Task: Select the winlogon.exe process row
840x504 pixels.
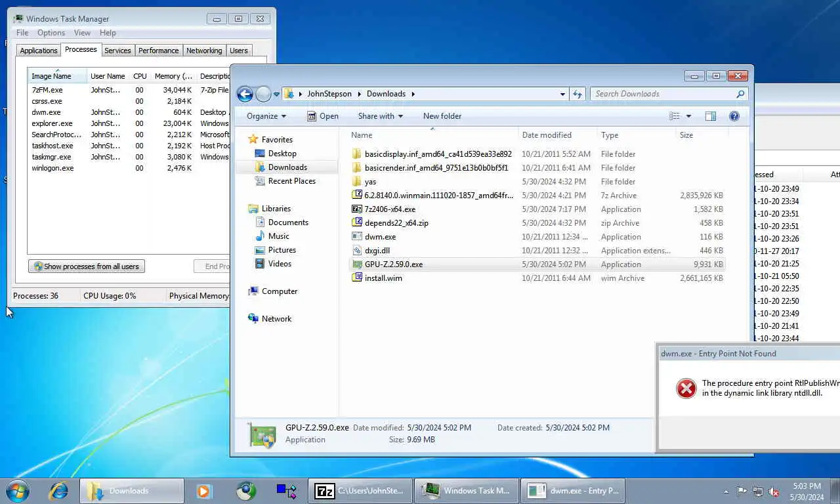Action: 130,168
